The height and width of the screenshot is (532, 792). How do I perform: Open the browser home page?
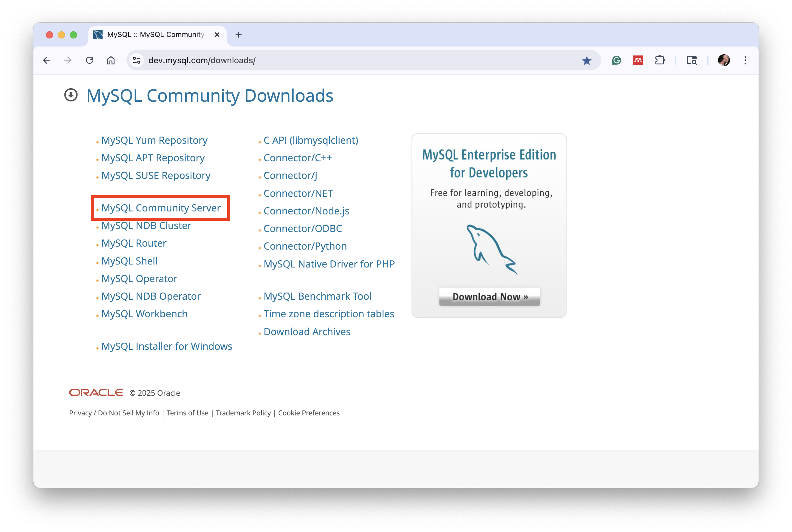point(111,61)
